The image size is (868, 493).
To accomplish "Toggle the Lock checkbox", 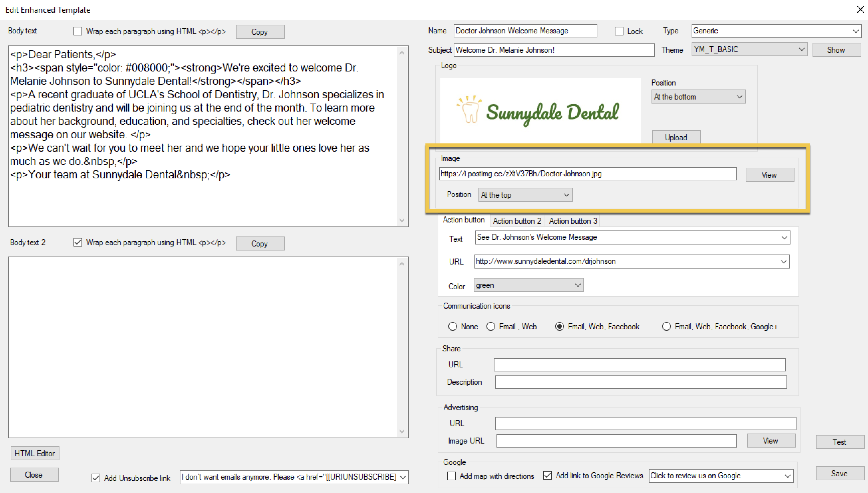I will (x=619, y=31).
